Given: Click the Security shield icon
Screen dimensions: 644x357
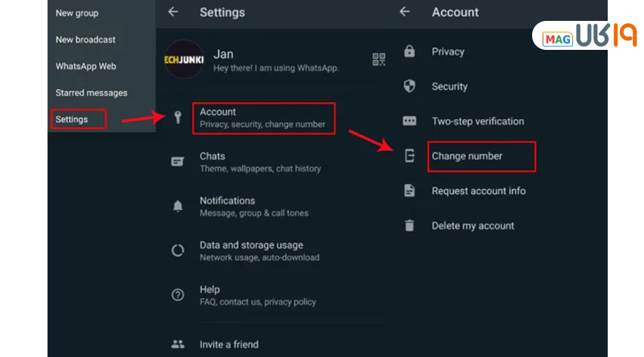Looking at the screenshot, I should 410,86.
